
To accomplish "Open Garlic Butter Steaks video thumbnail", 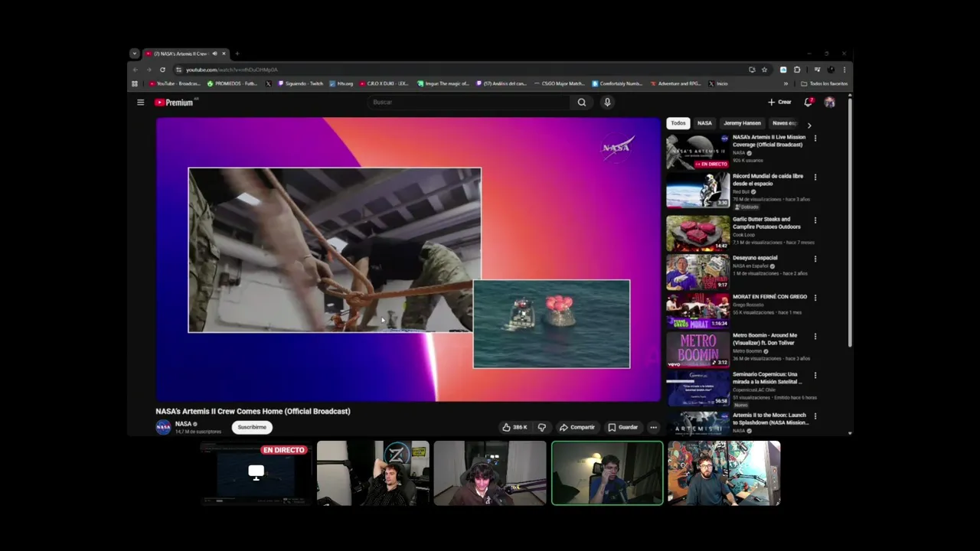I will pos(697,233).
